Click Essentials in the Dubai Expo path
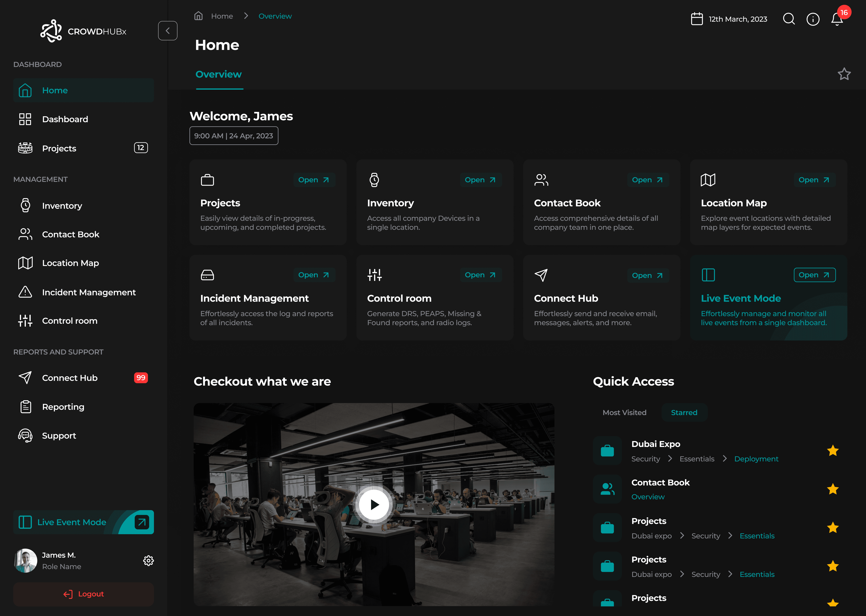 697,459
